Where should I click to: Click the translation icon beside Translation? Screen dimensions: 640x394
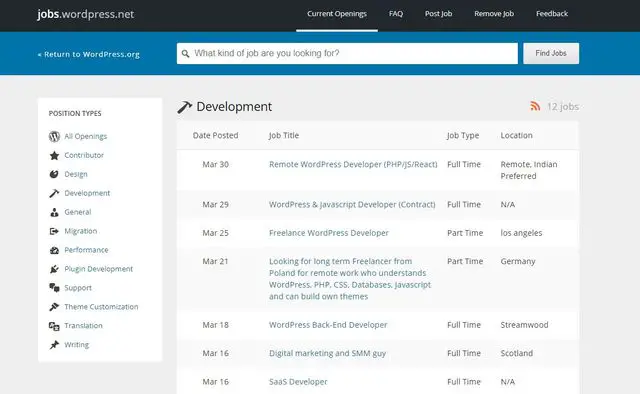(54, 326)
